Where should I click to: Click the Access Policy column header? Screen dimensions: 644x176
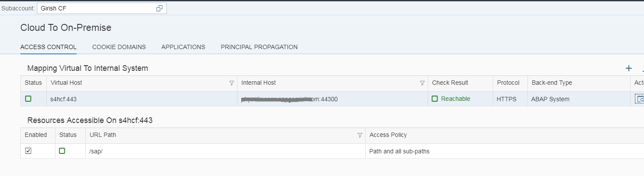(388, 135)
